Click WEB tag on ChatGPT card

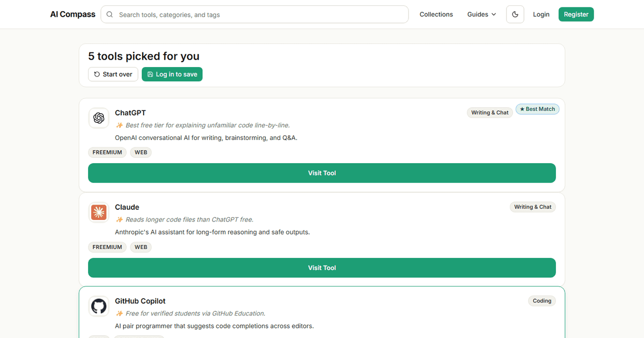[x=141, y=152]
